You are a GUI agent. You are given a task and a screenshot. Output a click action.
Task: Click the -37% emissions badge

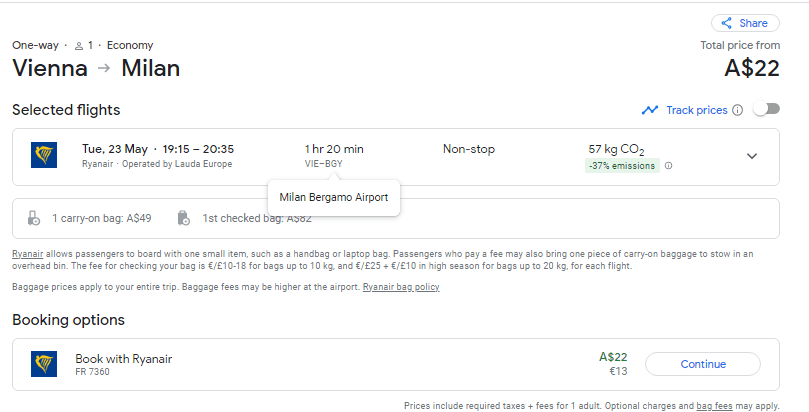point(622,166)
